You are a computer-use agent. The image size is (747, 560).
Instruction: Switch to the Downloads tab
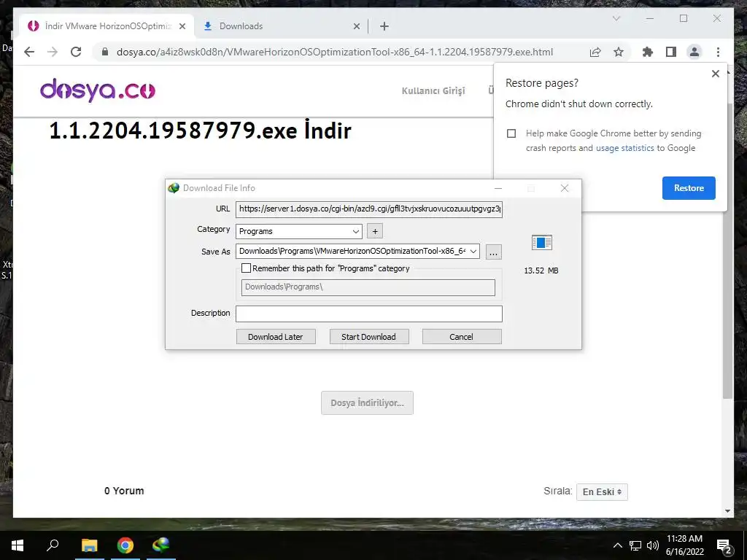282,26
